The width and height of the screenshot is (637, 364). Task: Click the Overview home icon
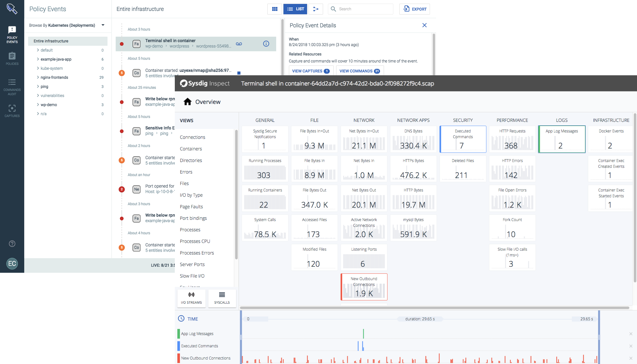(188, 102)
